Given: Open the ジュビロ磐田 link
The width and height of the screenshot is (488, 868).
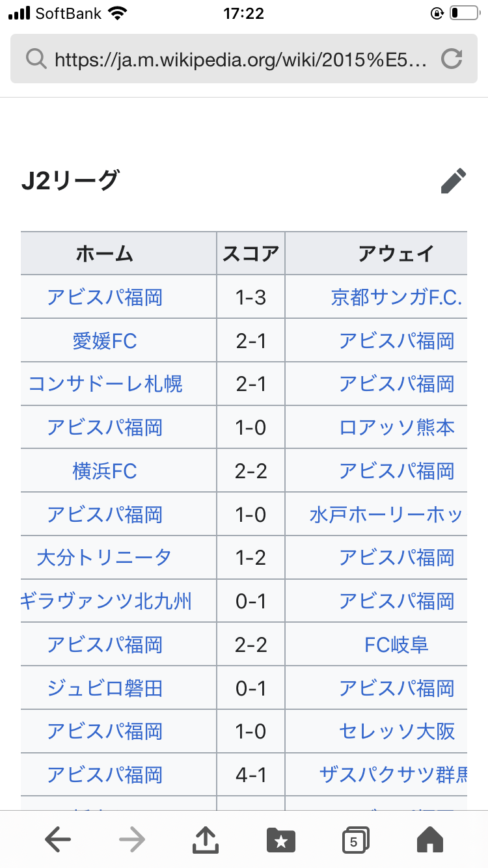Looking at the screenshot, I should point(105,688).
